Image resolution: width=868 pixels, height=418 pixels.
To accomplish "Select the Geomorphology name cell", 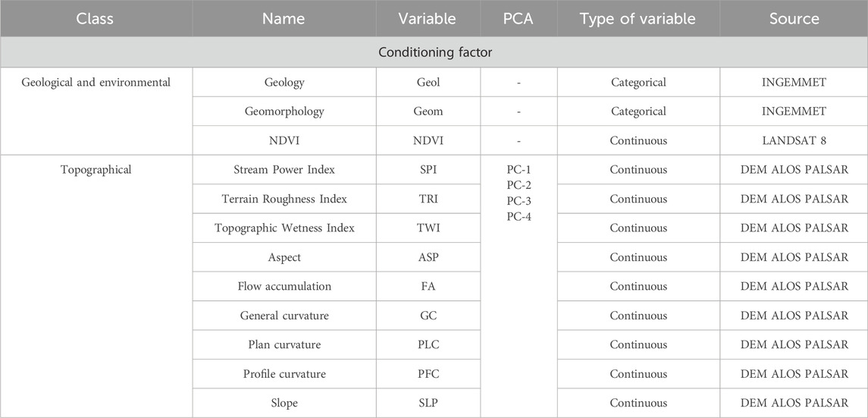I will coord(284,112).
